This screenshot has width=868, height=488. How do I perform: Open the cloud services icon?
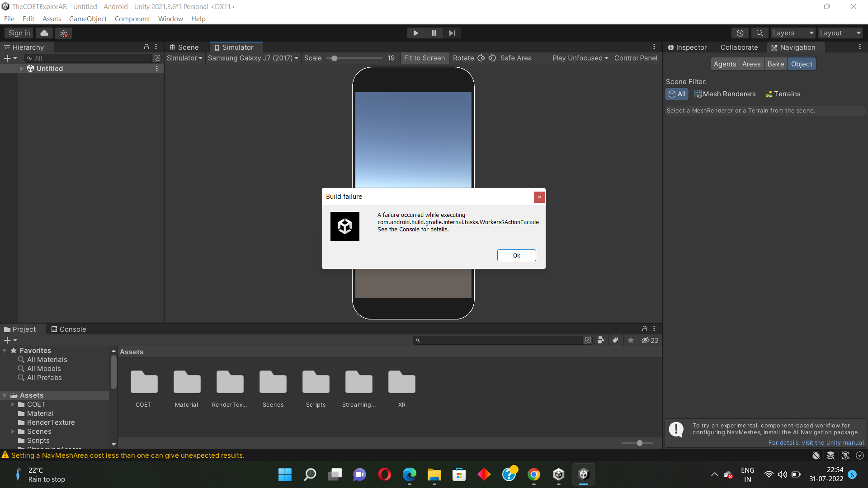44,33
